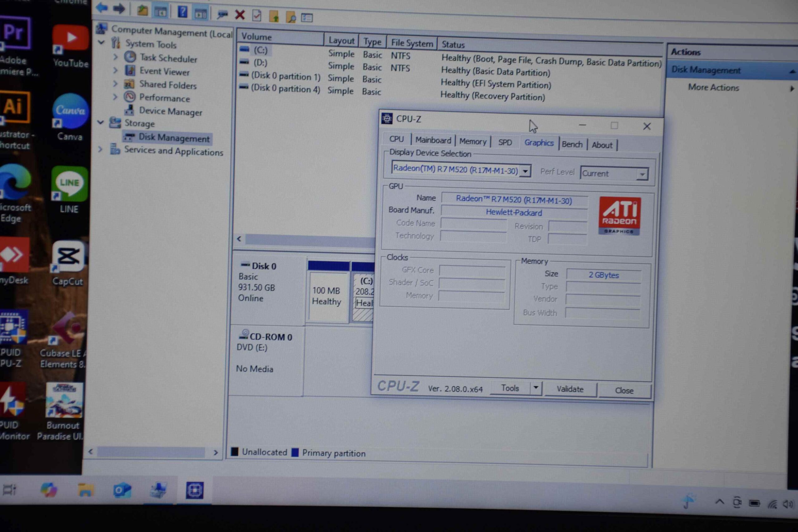The image size is (798, 532).
Task: Collapse the System Tools tree node
Action: [x=101, y=42]
